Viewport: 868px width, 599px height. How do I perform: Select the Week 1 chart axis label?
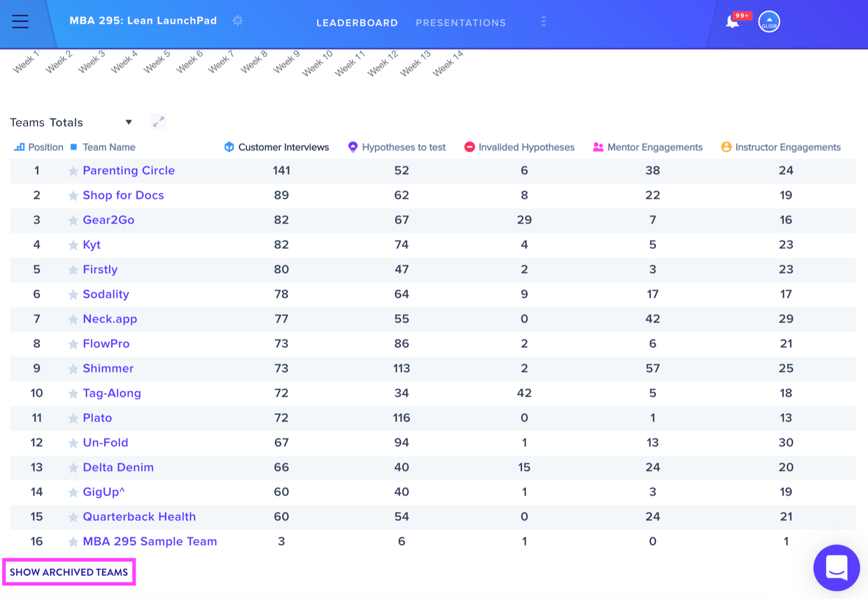point(27,61)
